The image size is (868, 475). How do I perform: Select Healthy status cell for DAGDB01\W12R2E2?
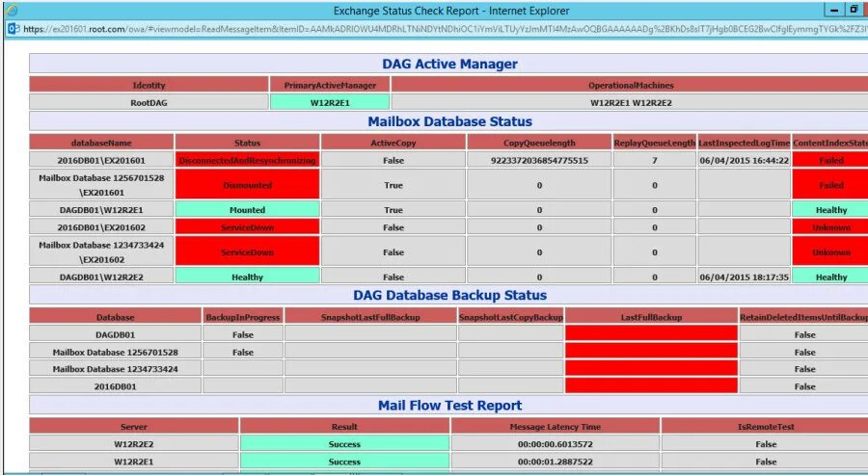coord(248,277)
